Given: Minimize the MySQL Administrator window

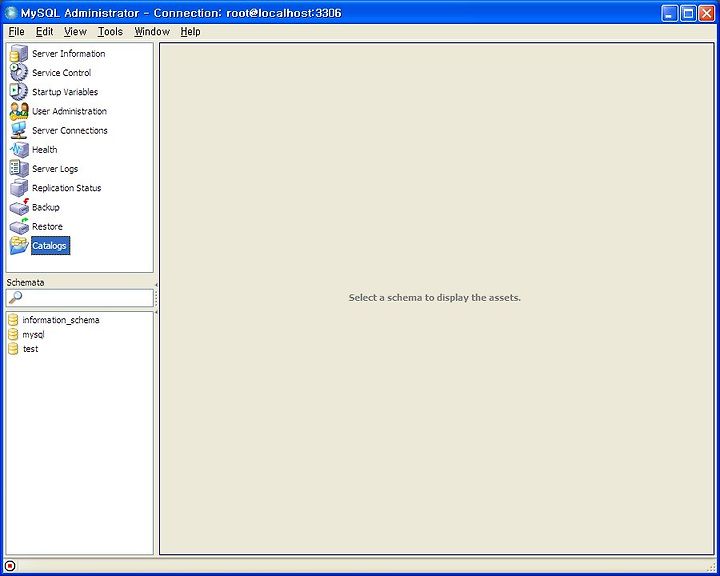Looking at the screenshot, I should tap(669, 13).
